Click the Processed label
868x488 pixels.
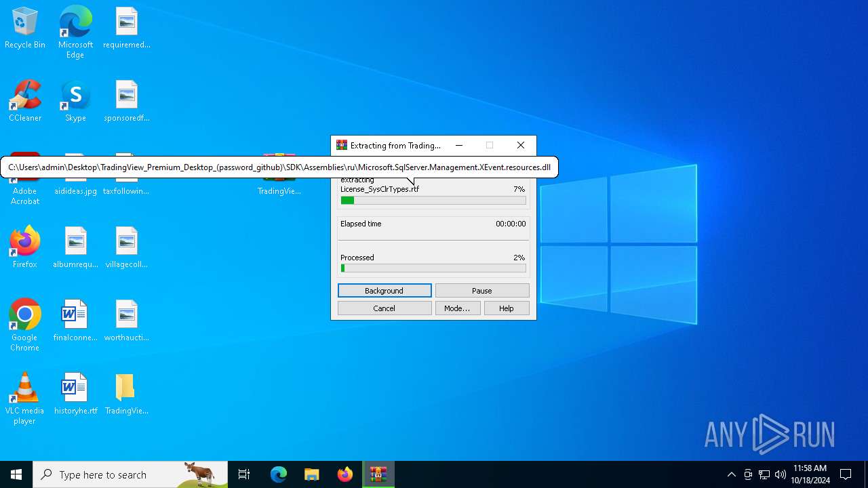click(357, 258)
